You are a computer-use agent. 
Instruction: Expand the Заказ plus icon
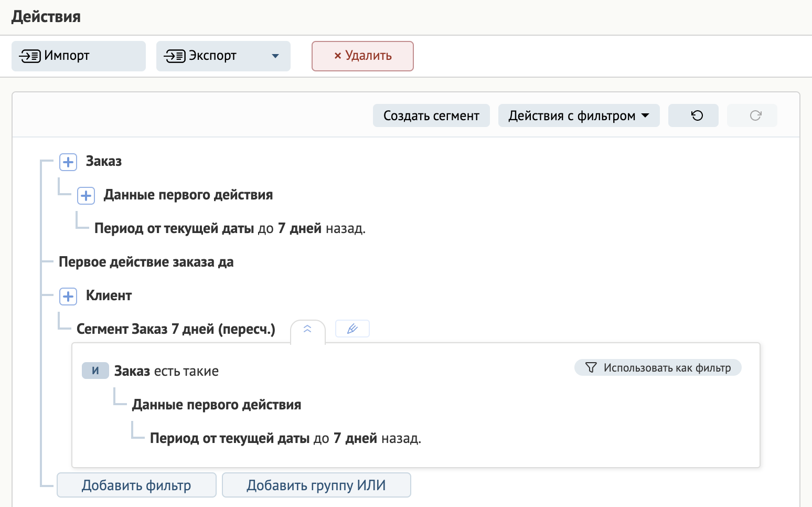click(x=68, y=162)
